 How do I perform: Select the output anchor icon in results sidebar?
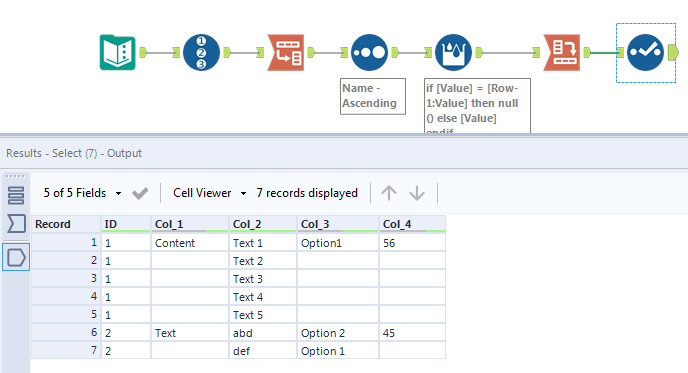pos(16,257)
